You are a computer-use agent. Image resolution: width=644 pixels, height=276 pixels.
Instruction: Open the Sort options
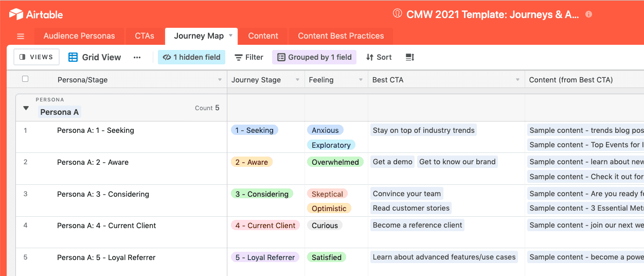379,57
